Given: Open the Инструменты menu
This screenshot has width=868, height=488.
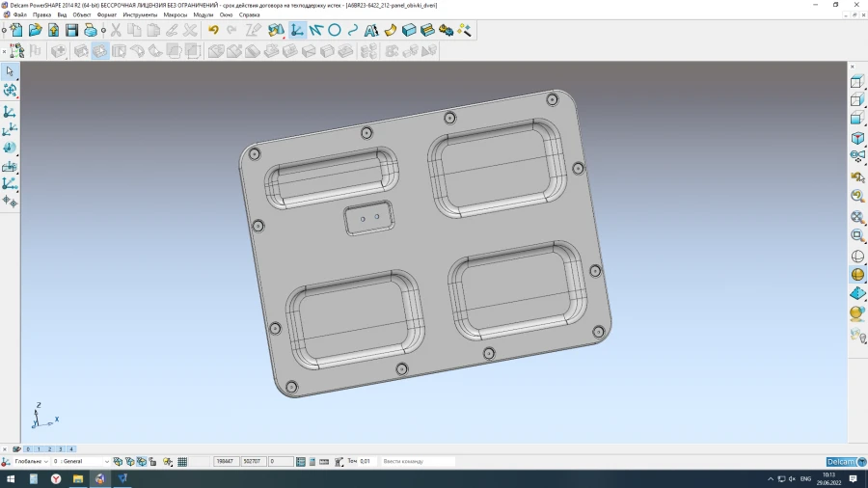Looking at the screenshot, I should [x=140, y=15].
